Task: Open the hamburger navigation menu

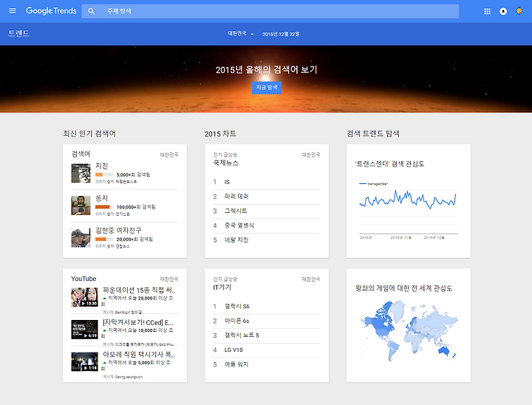Action: 13,11
